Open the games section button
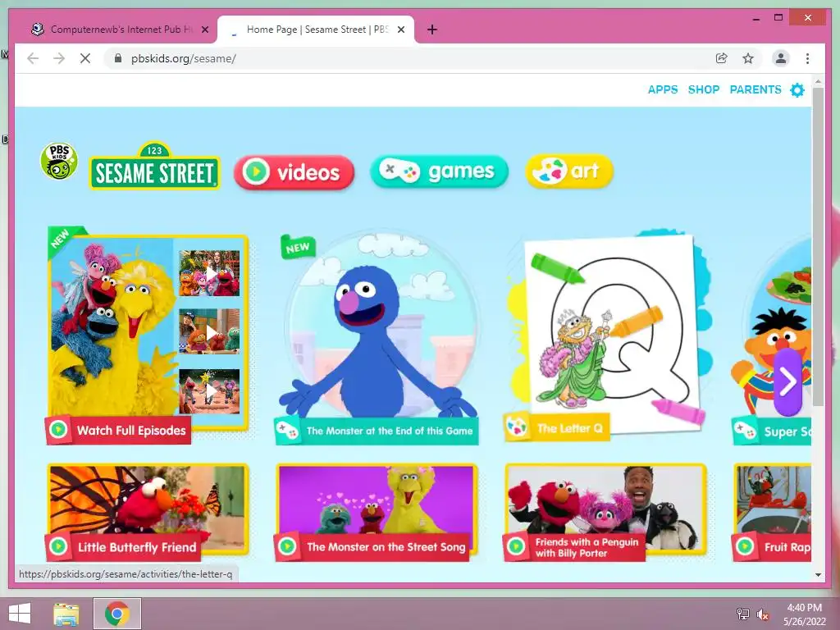Viewport: 840px width, 630px height. (439, 171)
